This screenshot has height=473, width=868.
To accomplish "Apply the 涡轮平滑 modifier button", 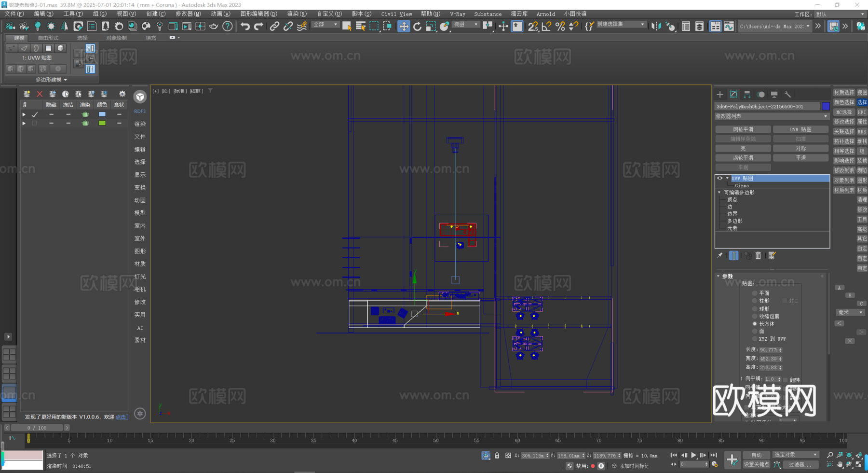I will [743, 158].
